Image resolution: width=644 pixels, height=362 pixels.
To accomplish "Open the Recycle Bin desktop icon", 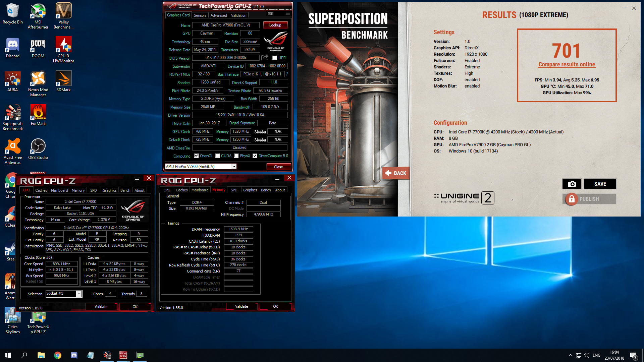I will click(13, 13).
